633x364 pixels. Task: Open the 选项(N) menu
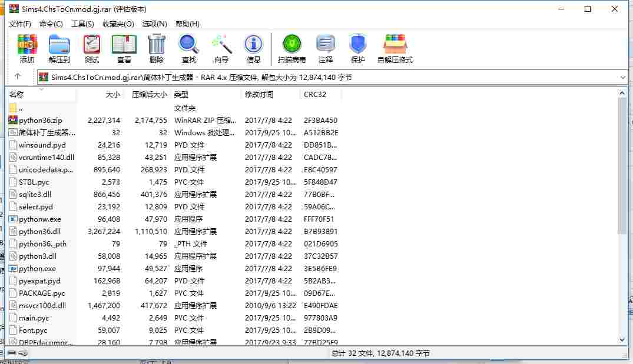coord(155,24)
